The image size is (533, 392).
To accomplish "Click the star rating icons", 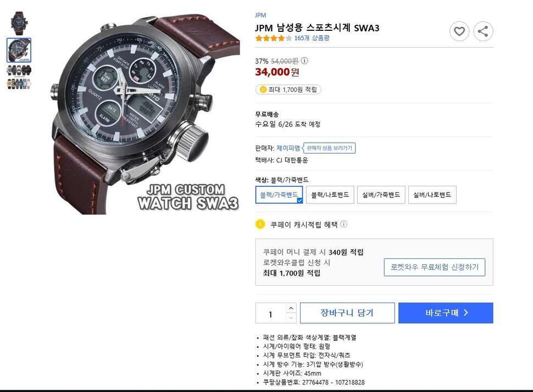I will coord(273,38).
